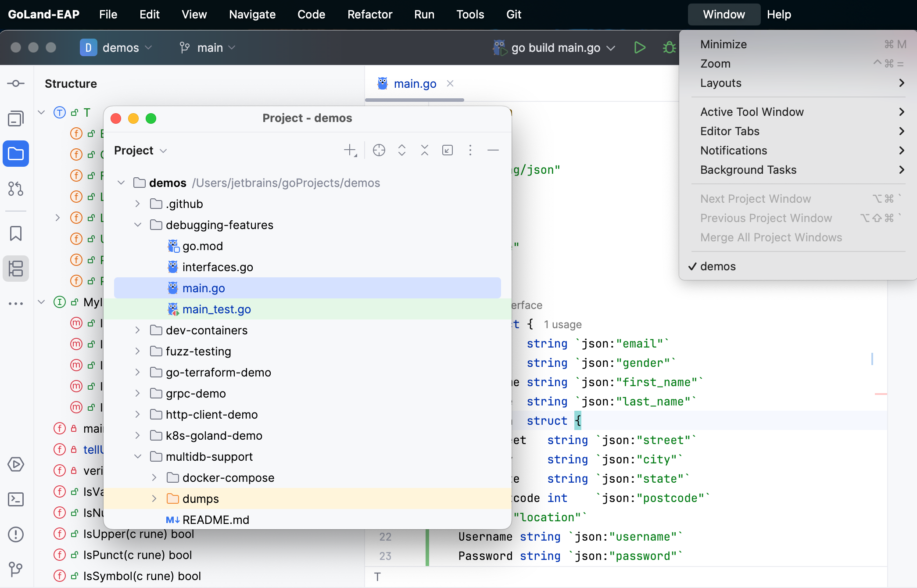Collapse All in the Project panel
The height and width of the screenshot is (588, 917).
[x=425, y=151]
